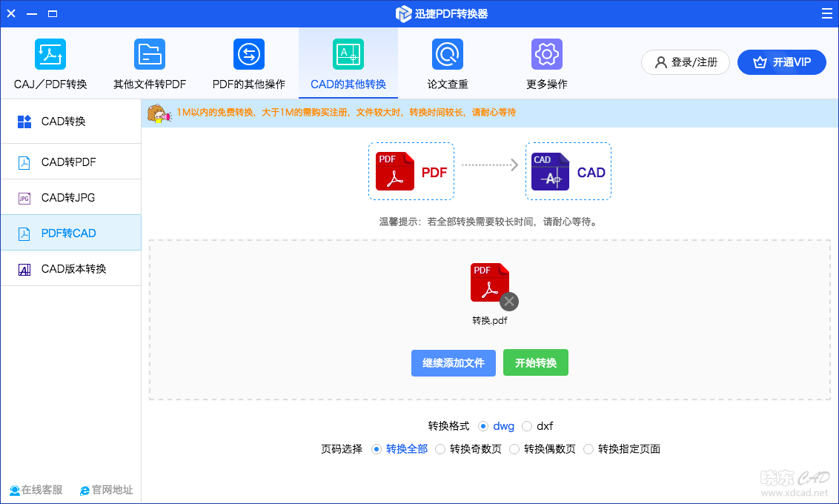Click the 在线客服 support icon
The height and width of the screenshot is (504, 839).
click(14, 490)
